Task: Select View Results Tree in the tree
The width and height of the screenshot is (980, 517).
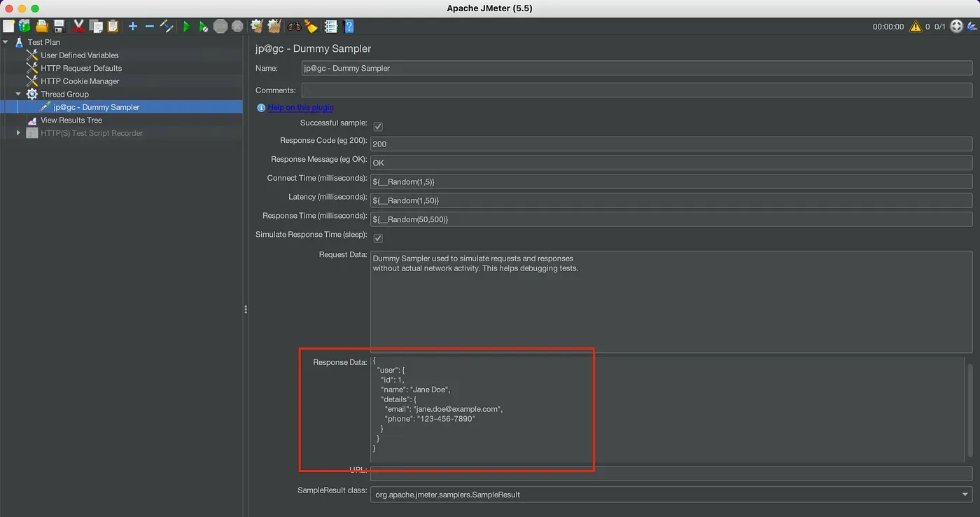Action: [x=71, y=120]
